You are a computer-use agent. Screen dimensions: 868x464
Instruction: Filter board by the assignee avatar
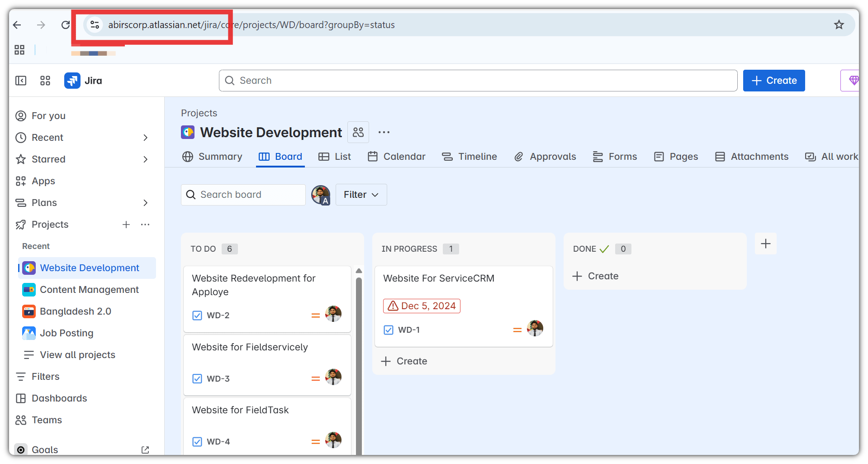[x=321, y=195]
